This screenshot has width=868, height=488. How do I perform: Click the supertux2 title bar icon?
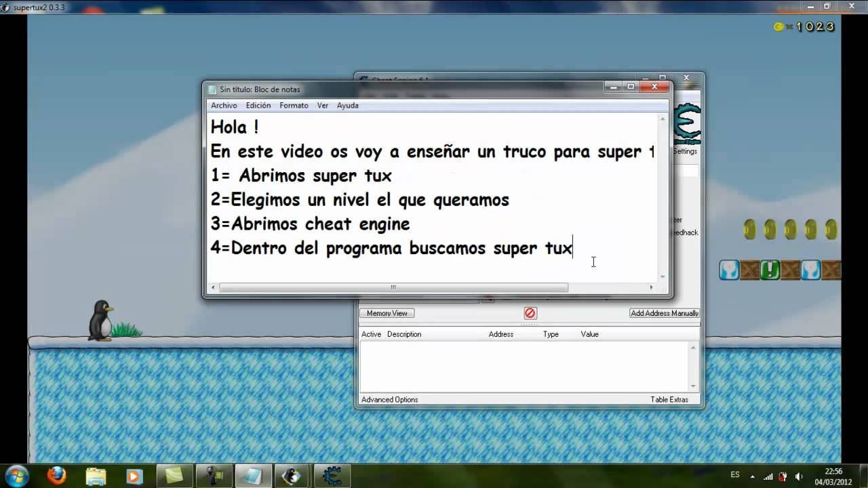click(x=5, y=7)
